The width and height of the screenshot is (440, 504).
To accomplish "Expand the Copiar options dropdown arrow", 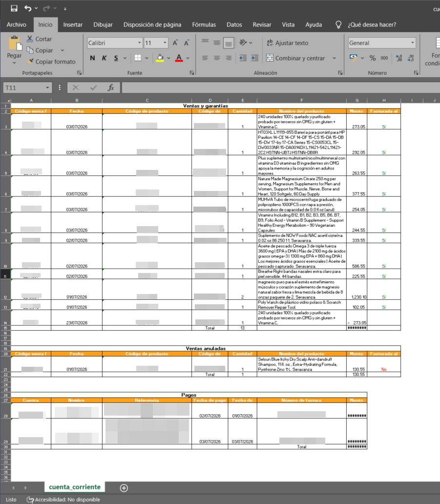I will point(63,50).
